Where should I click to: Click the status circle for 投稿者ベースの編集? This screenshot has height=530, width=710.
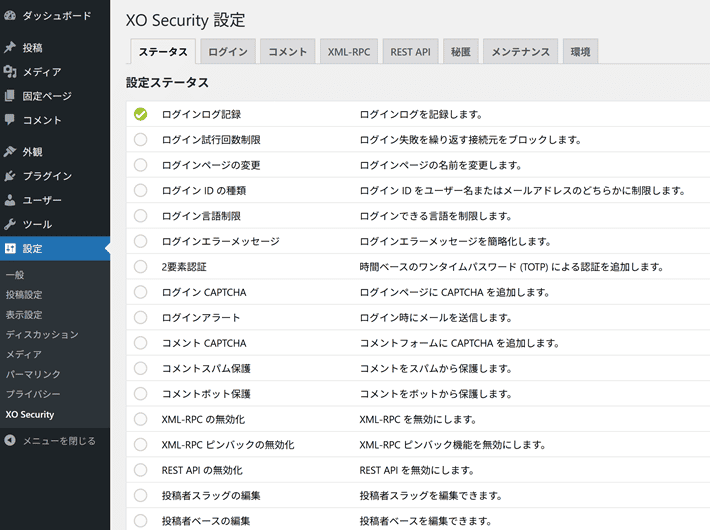[x=140, y=520]
